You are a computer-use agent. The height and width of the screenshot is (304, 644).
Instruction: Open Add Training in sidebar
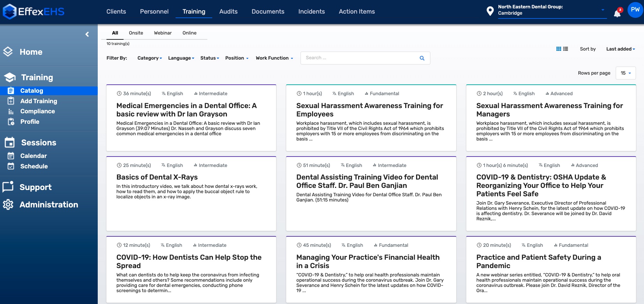coord(39,101)
